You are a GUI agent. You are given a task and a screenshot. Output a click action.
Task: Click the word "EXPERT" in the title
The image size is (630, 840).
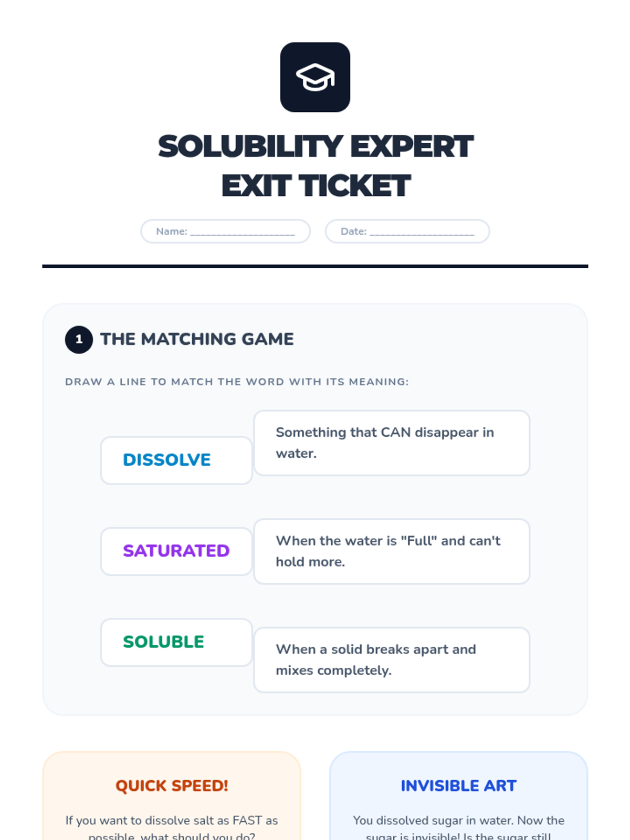tap(412, 146)
